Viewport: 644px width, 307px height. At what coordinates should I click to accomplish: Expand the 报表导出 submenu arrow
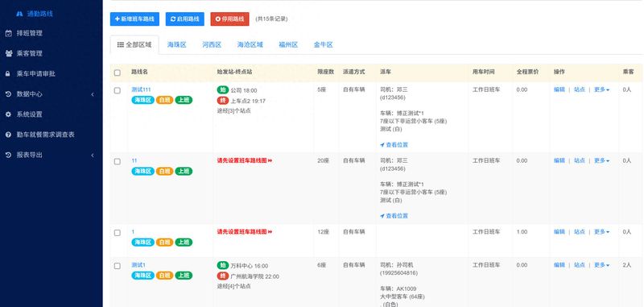(93, 155)
